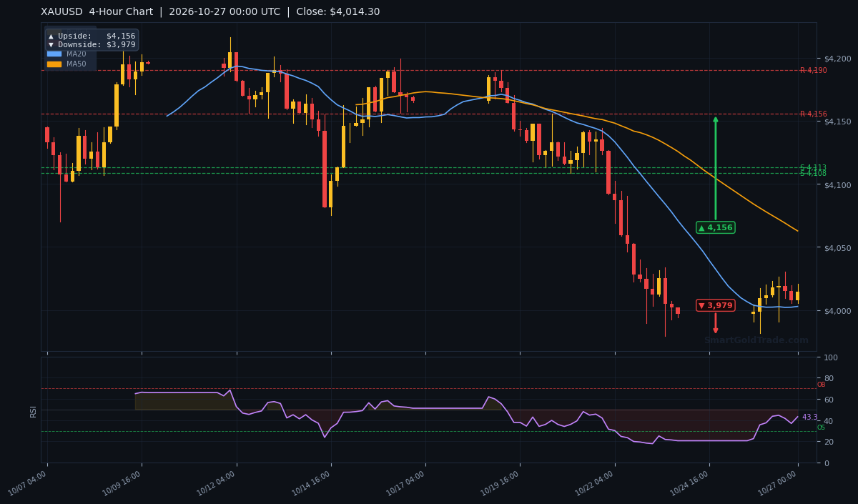Click the R 4,190 resistance label

pos(814,70)
